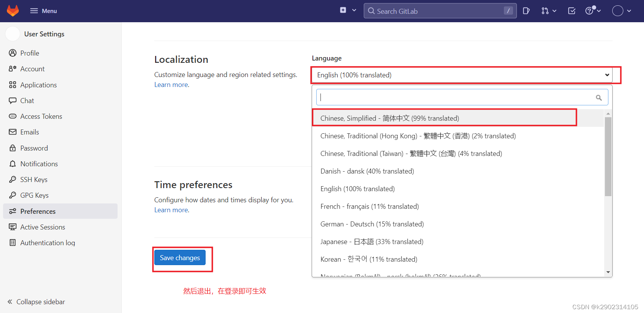Select Chinese, Simplified language option
644x313 pixels.
coord(458,118)
